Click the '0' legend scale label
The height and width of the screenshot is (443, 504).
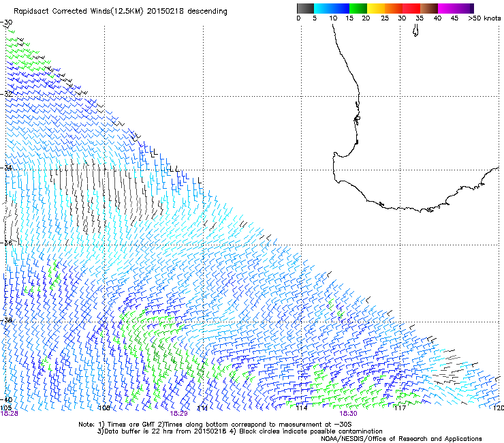298,18
